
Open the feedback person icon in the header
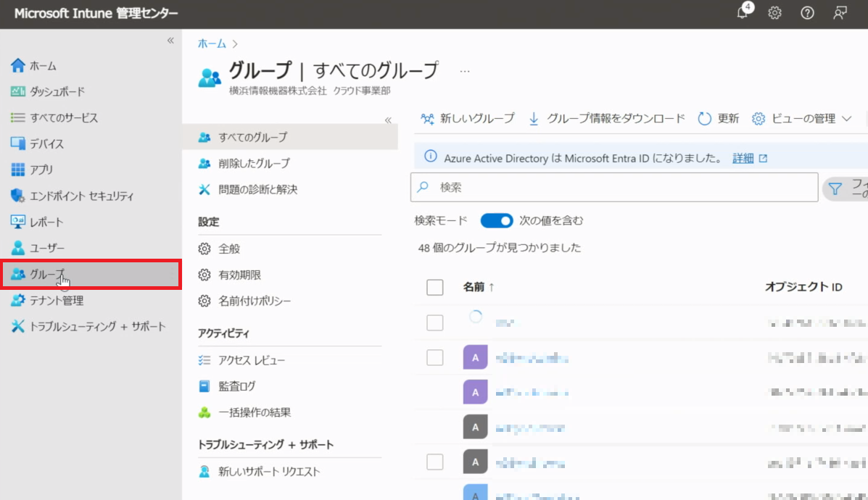pyautogui.click(x=840, y=13)
